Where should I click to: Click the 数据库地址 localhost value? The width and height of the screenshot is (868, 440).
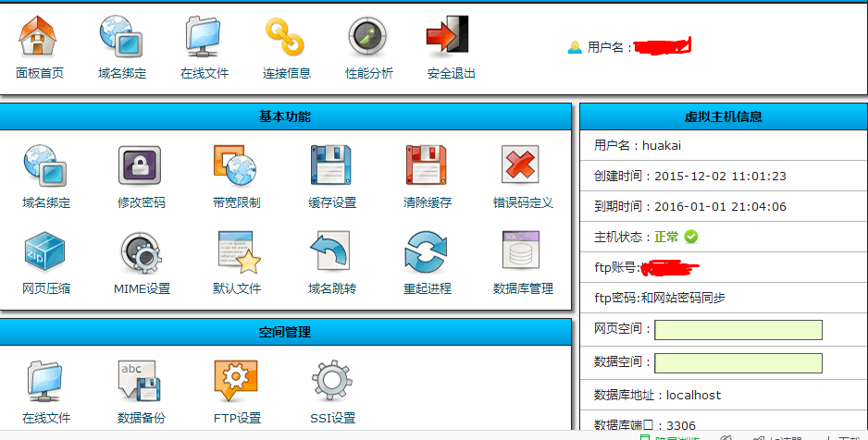694,396
